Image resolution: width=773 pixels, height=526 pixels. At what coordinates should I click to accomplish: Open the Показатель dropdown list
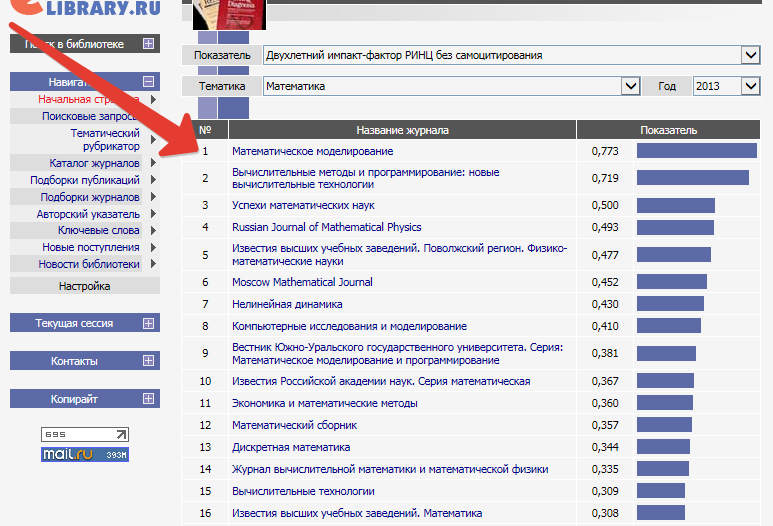coord(750,55)
